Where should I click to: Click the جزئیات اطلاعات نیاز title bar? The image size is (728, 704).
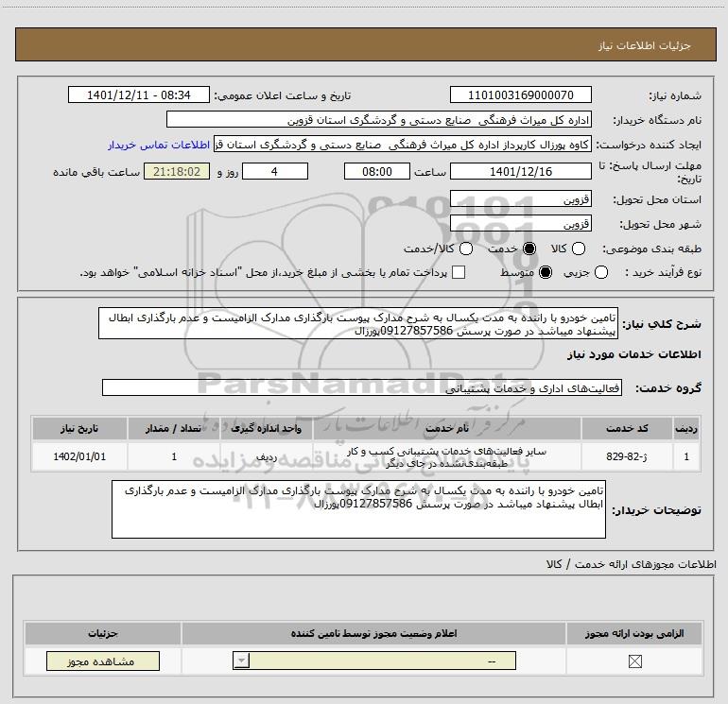[x=365, y=45]
